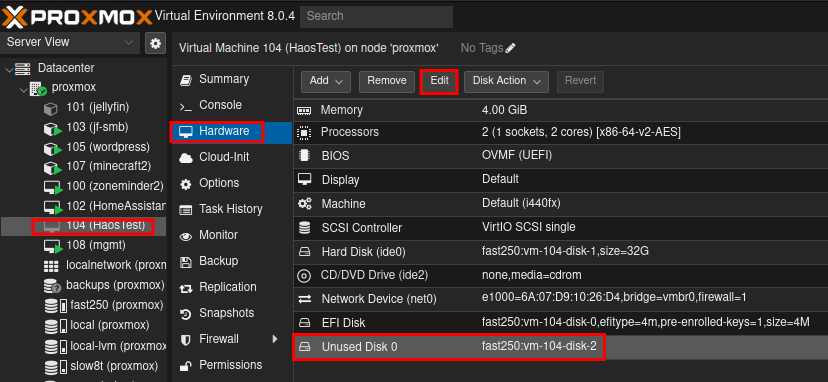This screenshot has height=382, width=828.
Task: Open the Server View gear settings
Action: [155, 43]
